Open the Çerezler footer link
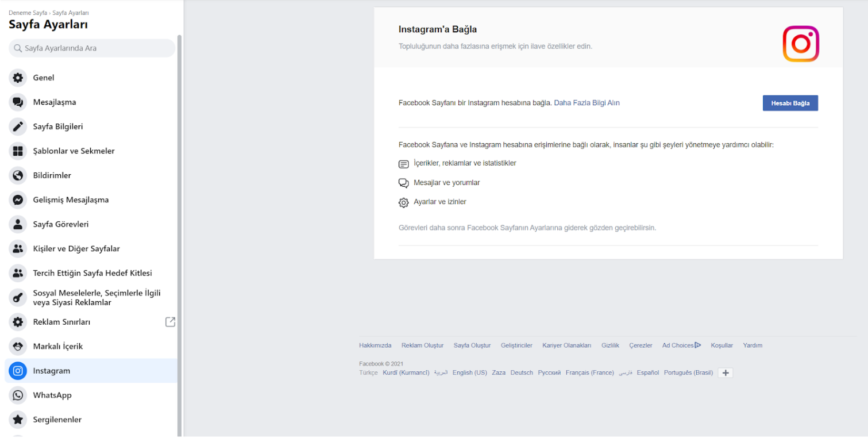This screenshot has height=438, width=868. point(641,345)
